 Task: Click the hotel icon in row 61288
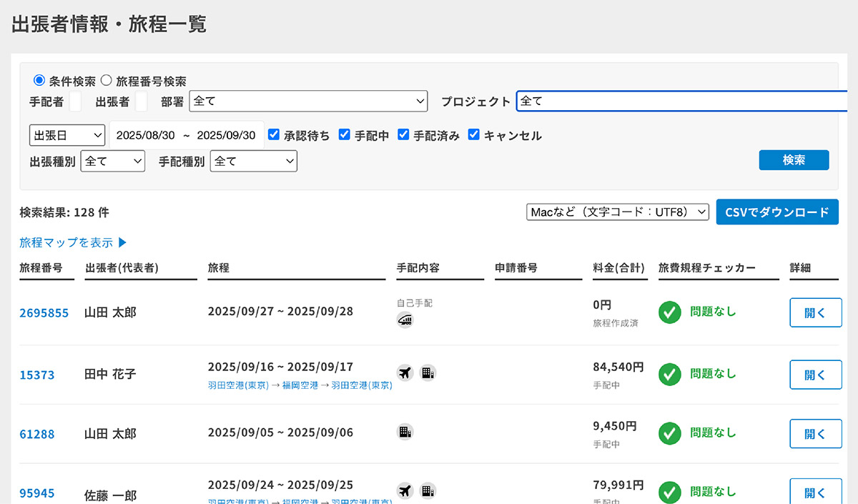(405, 432)
